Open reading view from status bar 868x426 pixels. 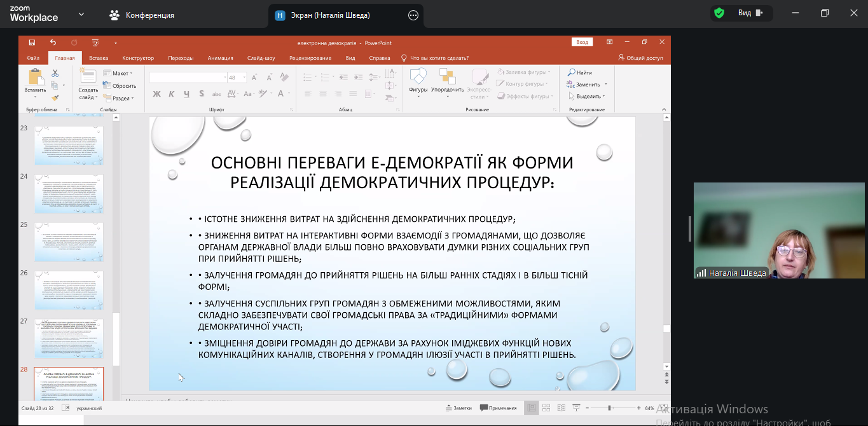561,408
